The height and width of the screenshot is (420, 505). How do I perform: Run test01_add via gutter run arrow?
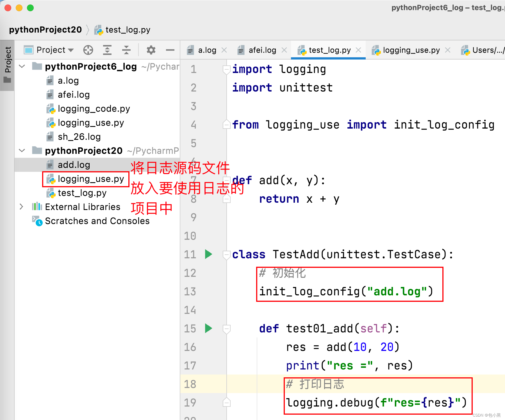pos(208,328)
